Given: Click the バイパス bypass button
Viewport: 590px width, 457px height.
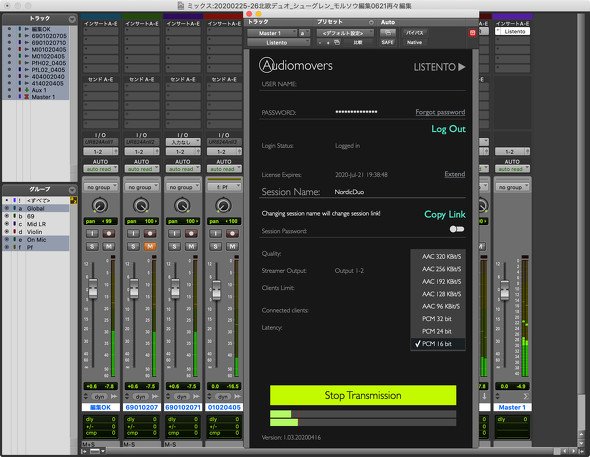Looking at the screenshot, I should tap(414, 33).
